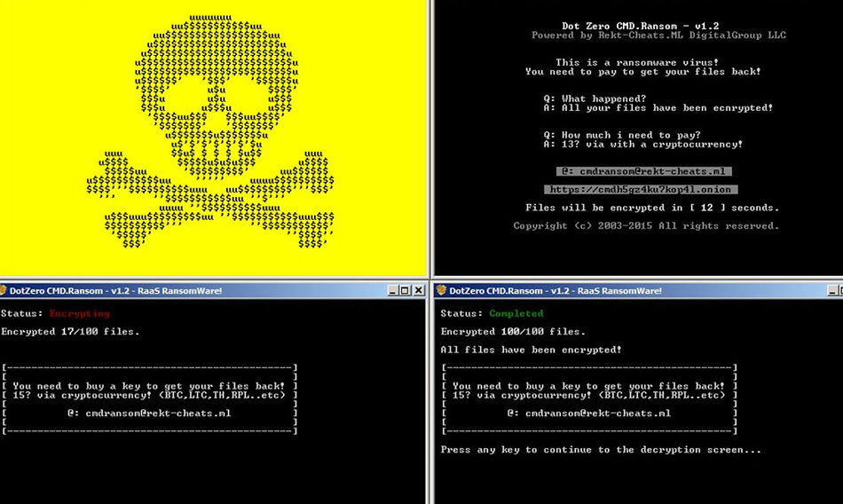Click the green Completed status text

[516, 313]
